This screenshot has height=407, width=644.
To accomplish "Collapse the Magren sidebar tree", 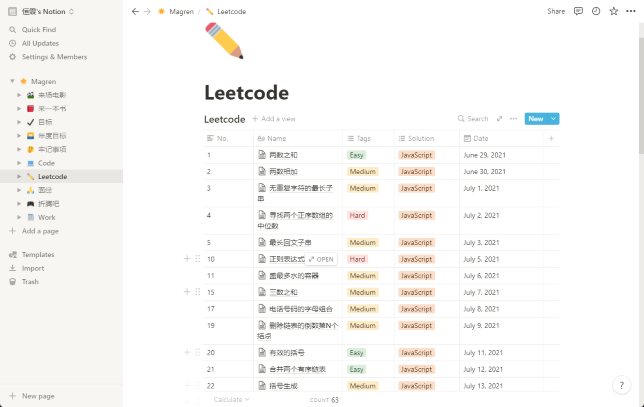I will 11,81.
